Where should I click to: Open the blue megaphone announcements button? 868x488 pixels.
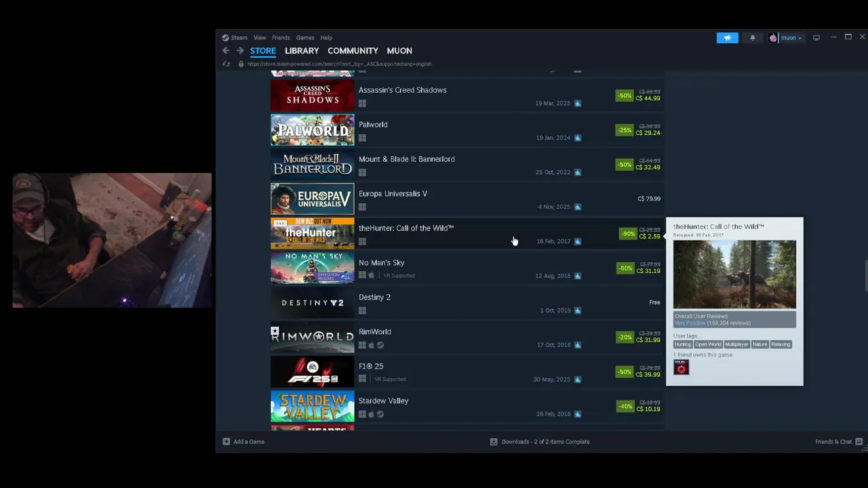[x=727, y=38]
